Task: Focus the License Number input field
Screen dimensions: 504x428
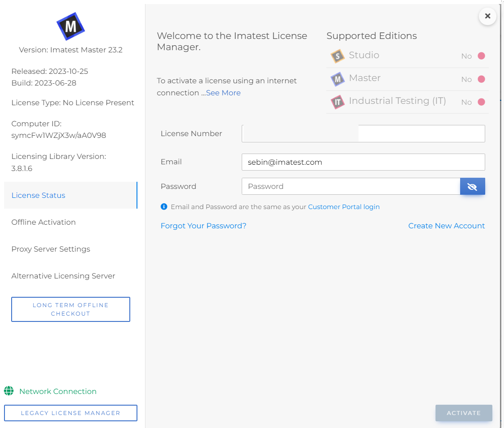Action: (x=363, y=133)
